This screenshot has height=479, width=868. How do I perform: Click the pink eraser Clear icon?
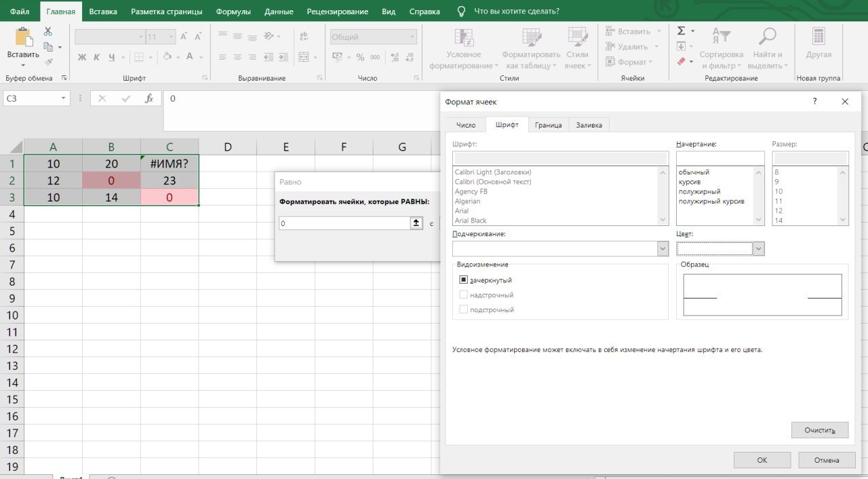click(x=681, y=61)
